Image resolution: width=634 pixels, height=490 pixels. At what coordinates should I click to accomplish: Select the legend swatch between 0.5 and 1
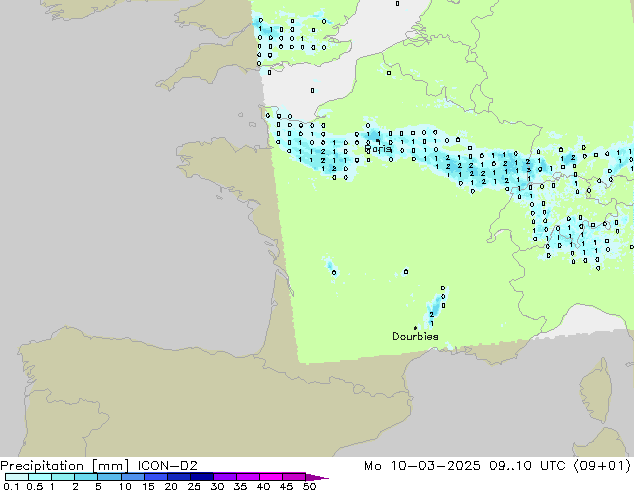click(40, 477)
